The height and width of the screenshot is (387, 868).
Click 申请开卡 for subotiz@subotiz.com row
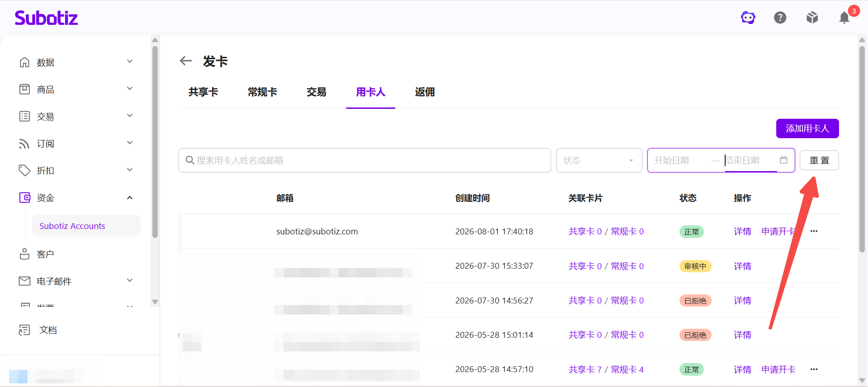point(778,231)
